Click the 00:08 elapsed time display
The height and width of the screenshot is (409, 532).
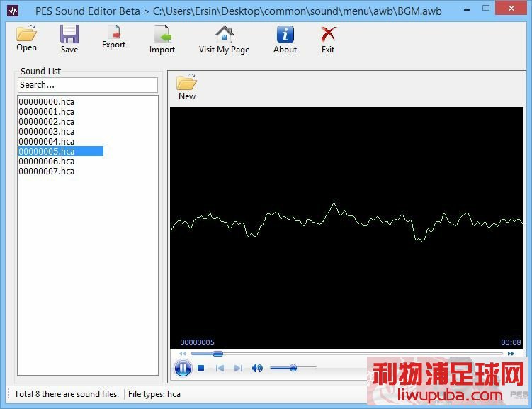pos(511,342)
